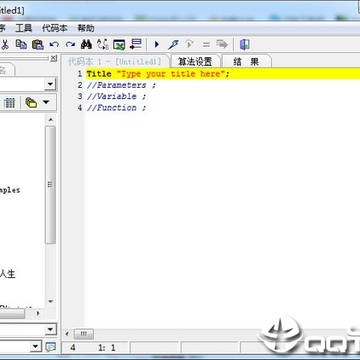Image resolution: width=360 pixels, height=360 pixels.
Task: Switch to the 代码本 1 - [Untitled1] tab
Action: click(115, 62)
